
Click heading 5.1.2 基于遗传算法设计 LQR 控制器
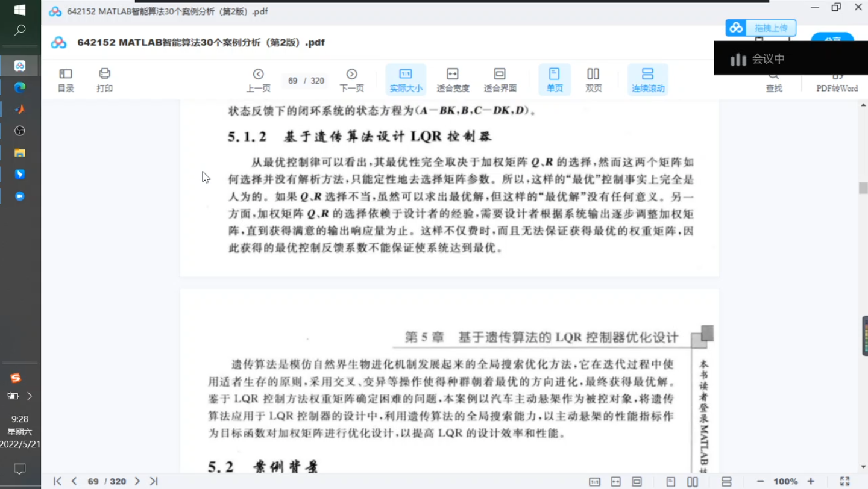(x=360, y=137)
